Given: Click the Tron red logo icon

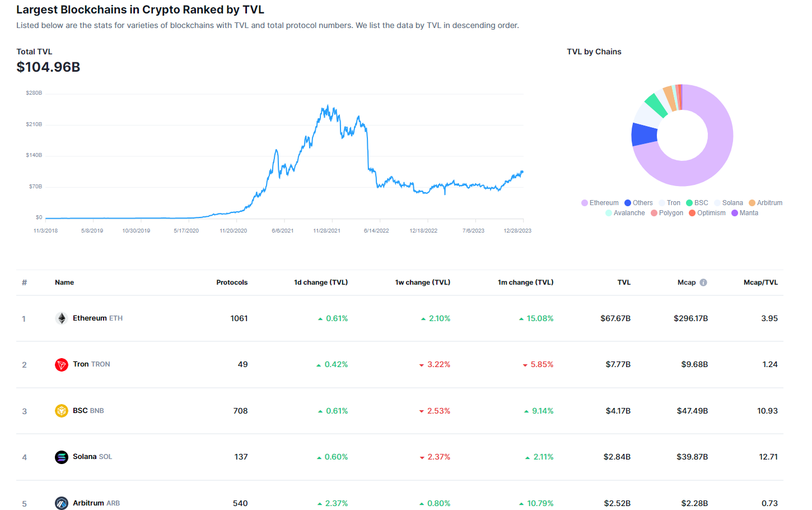Looking at the screenshot, I should tap(62, 365).
